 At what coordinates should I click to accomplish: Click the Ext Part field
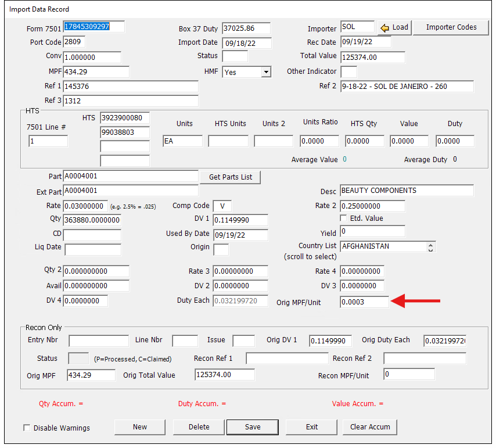pyautogui.click(x=131, y=191)
